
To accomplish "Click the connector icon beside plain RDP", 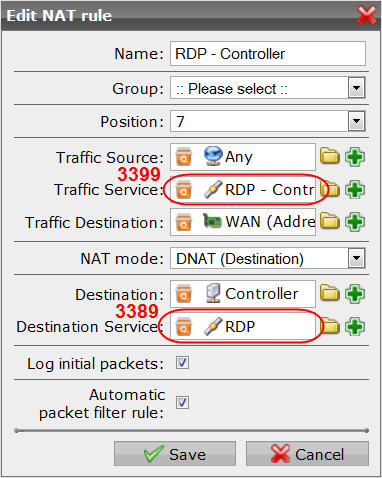I will click(213, 326).
